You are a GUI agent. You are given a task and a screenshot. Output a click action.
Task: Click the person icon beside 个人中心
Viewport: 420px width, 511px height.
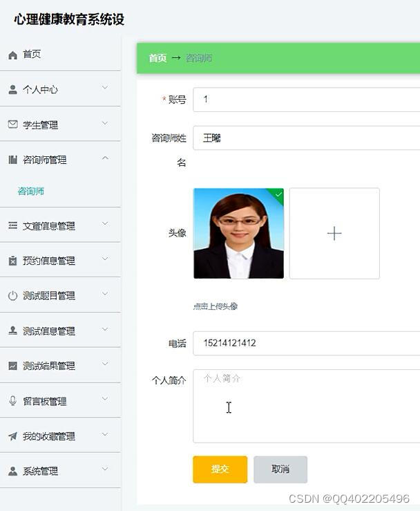click(12, 89)
